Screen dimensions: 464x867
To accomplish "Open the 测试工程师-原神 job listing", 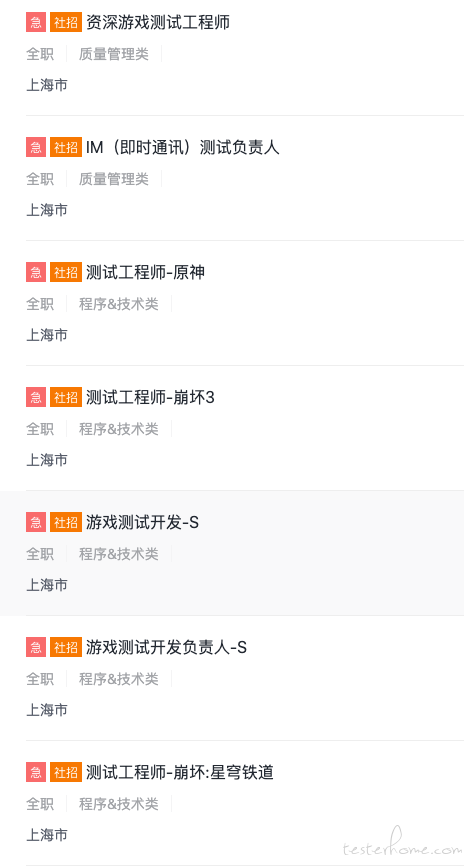I will point(145,273).
